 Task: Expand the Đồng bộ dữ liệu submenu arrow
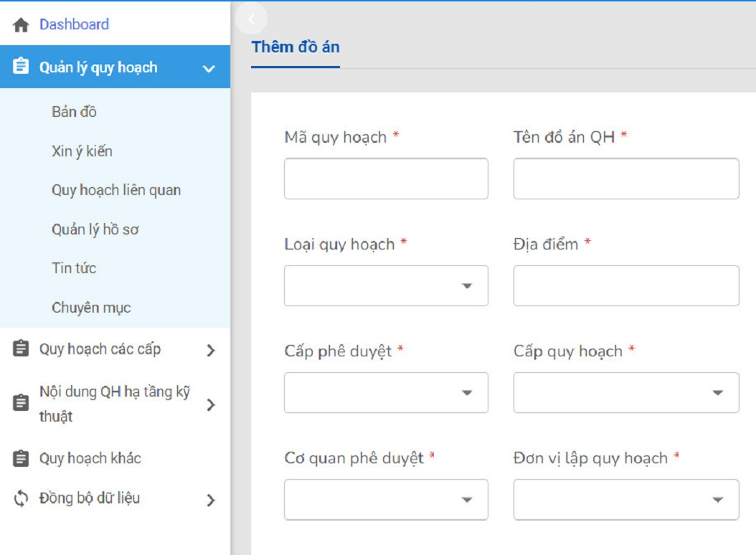(x=210, y=501)
